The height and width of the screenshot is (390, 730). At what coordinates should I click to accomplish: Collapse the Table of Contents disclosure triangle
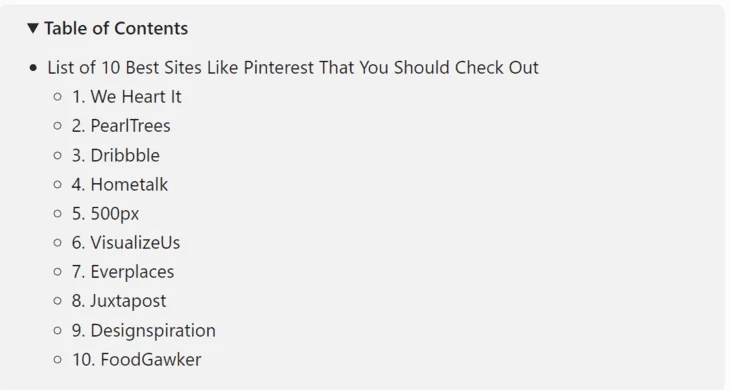pyautogui.click(x=33, y=28)
